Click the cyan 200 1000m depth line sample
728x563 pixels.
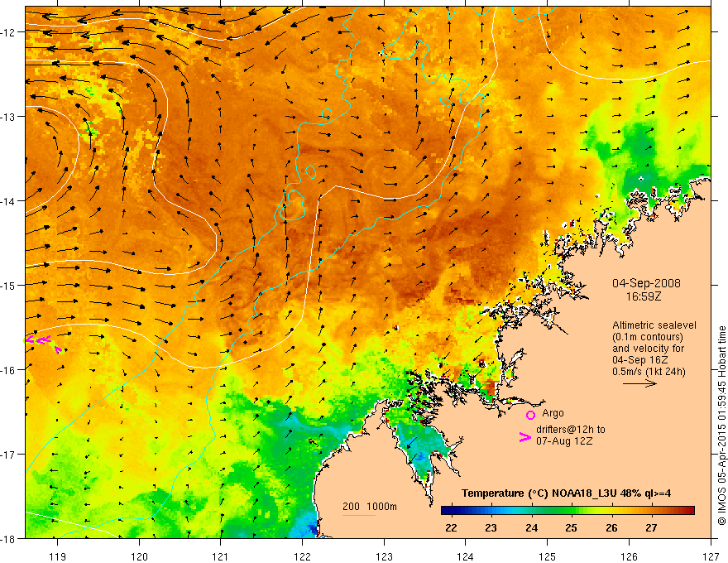pyautogui.click(x=359, y=515)
